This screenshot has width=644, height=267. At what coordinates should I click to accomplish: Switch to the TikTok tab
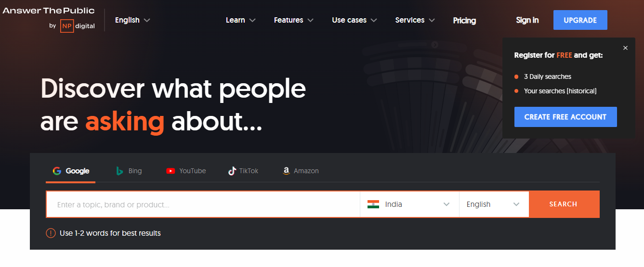pyautogui.click(x=243, y=171)
